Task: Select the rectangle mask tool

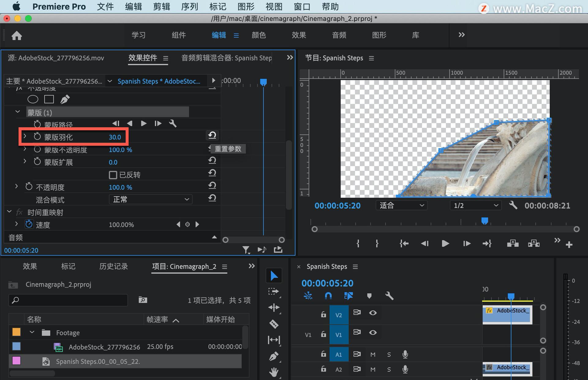Action: click(x=49, y=99)
